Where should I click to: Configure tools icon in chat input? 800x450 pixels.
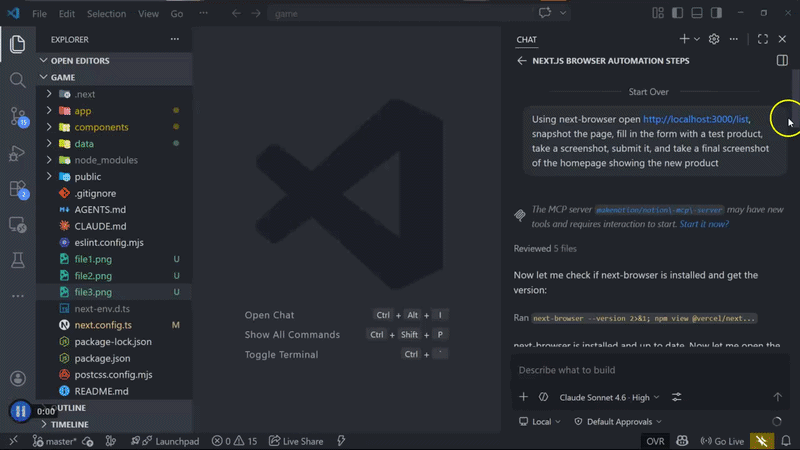677,397
